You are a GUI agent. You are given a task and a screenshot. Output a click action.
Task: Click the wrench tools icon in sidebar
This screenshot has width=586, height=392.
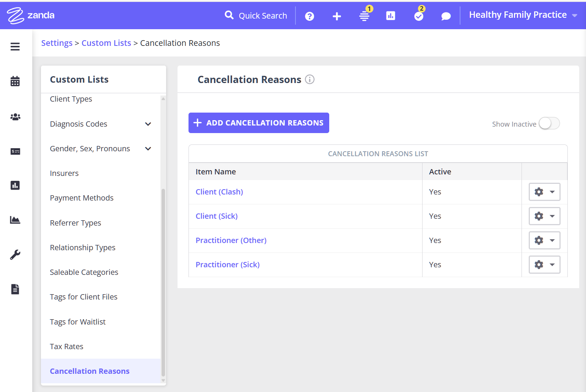(x=15, y=255)
